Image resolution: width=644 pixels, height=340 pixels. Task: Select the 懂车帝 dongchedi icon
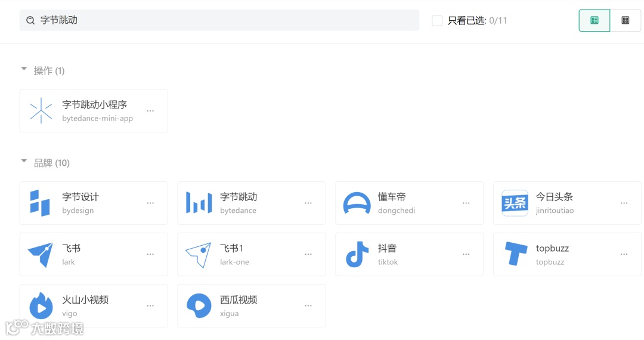357,203
